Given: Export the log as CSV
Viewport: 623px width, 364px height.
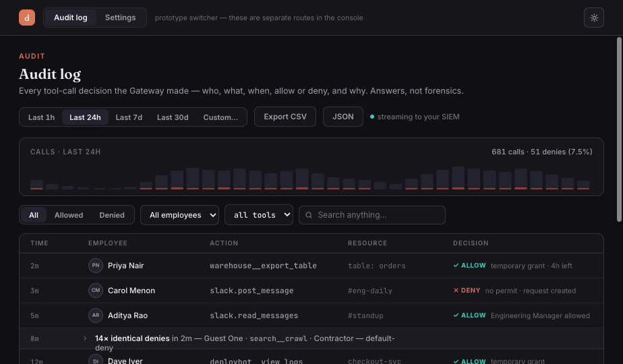Looking at the screenshot, I should pyautogui.click(x=285, y=117).
